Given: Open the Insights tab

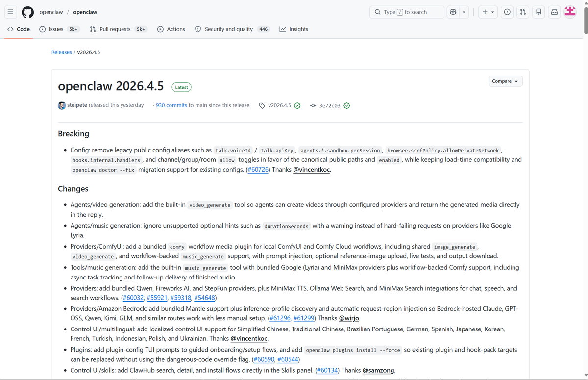Looking at the screenshot, I should tap(294, 29).
